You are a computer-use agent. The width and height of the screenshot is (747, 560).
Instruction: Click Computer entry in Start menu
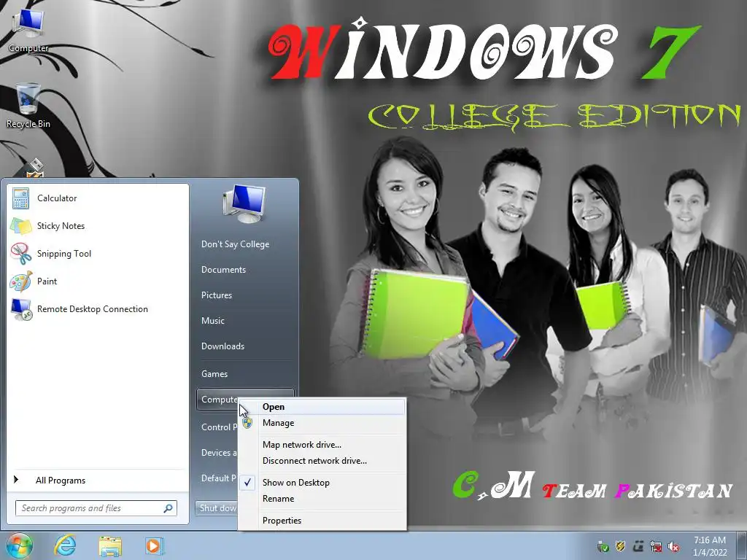[x=219, y=400]
